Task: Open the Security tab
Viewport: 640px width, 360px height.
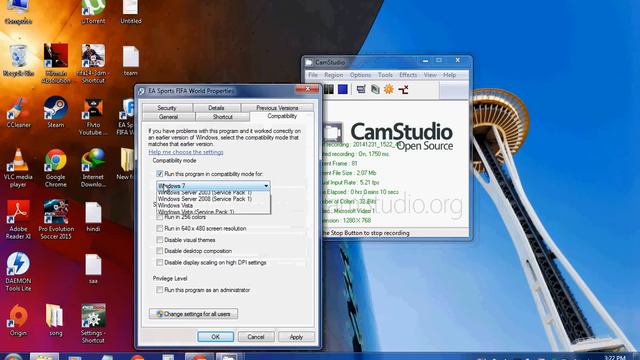Action: (x=167, y=108)
